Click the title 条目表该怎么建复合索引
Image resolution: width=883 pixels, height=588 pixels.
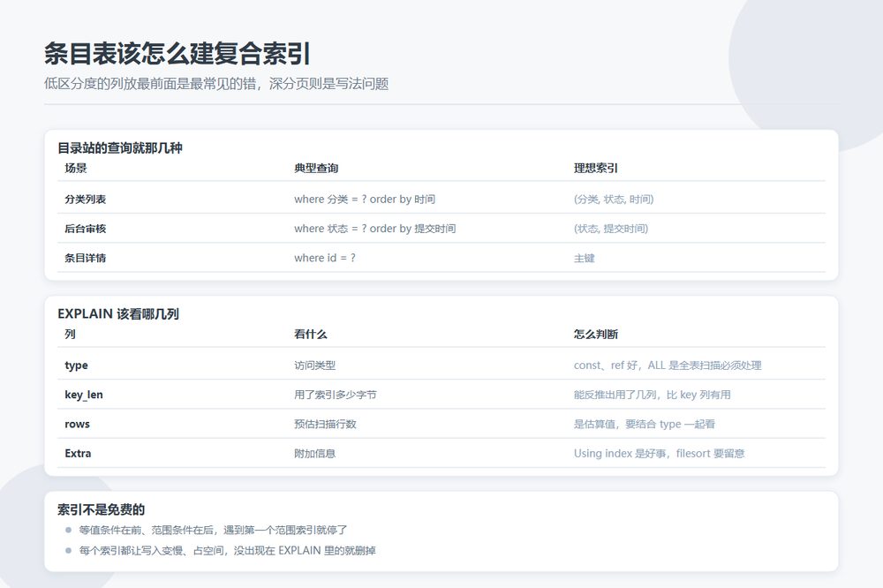pyautogui.click(x=177, y=54)
